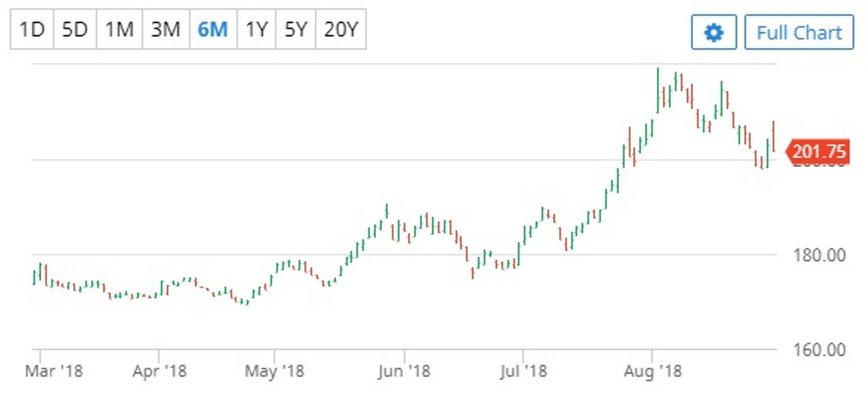Show the 5Y price history

click(x=296, y=29)
